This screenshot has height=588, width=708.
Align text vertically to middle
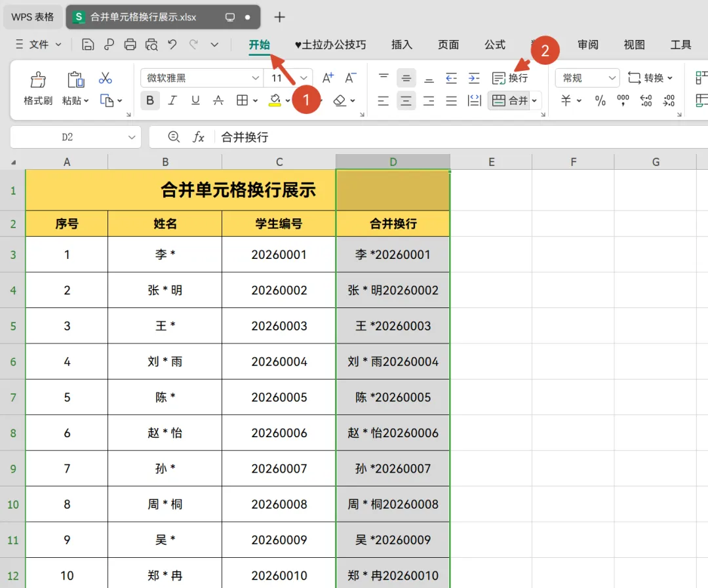[x=406, y=77]
